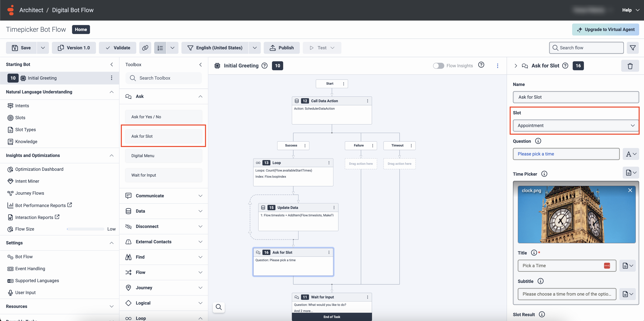The image size is (644, 321).
Task: Open the Save options dropdown arrow
Action: point(43,48)
